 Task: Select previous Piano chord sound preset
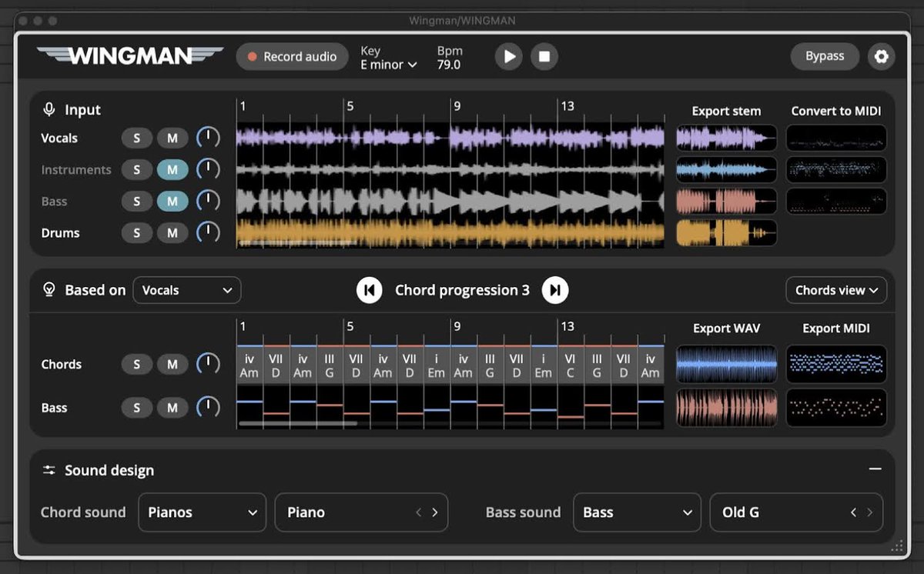pos(418,512)
